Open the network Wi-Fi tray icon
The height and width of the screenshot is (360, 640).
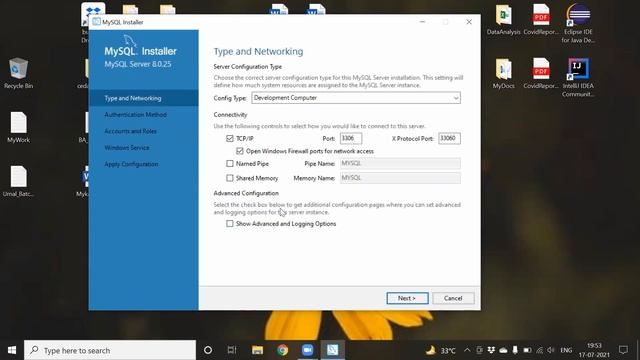(540, 350)
